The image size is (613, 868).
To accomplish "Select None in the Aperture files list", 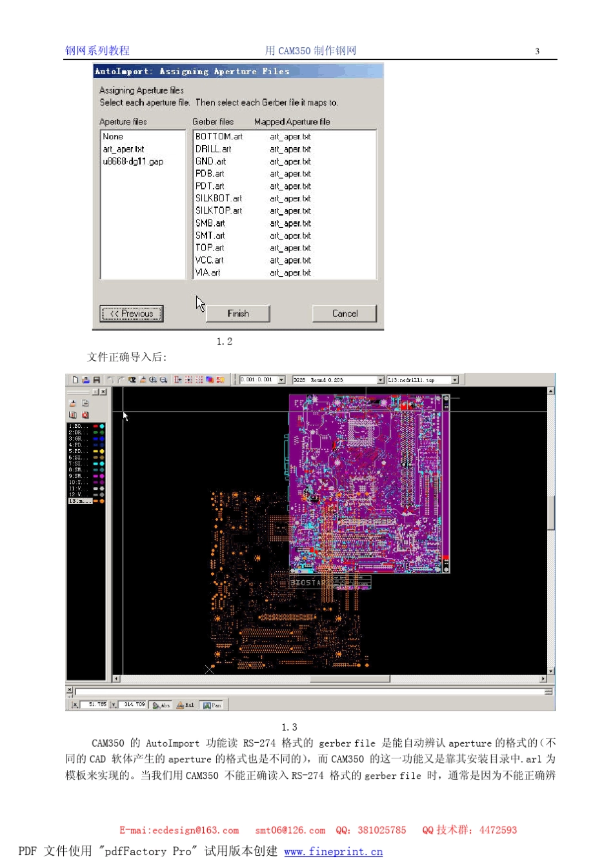I will point(113,137).
